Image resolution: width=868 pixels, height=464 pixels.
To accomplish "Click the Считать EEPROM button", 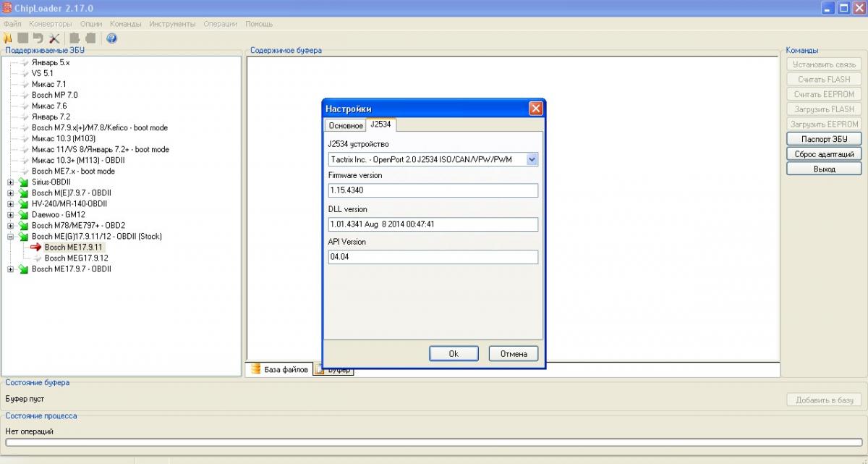I will [x=824, y=94].
